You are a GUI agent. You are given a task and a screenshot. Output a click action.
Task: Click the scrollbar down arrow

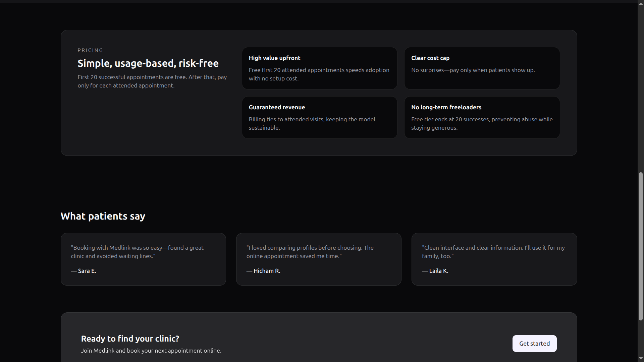[x=641, y=358]
